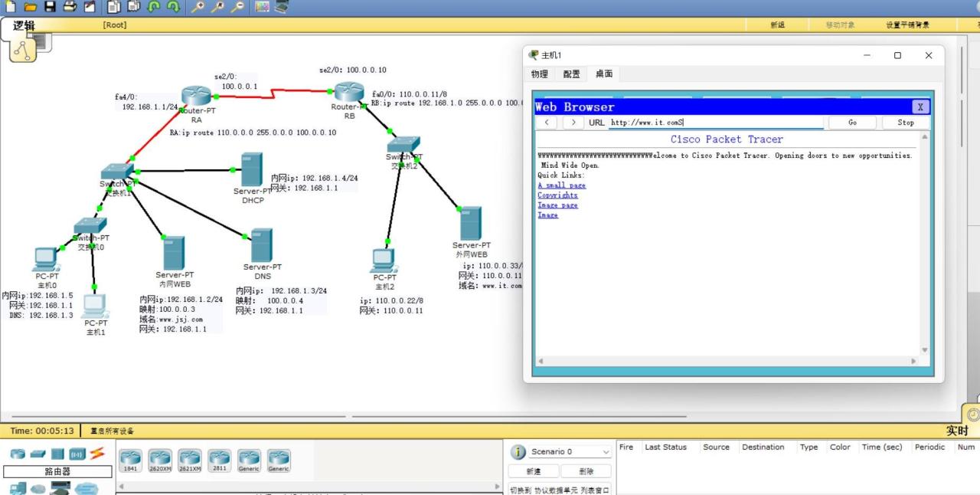Click the Undo arrow icon
The width and height of the screenshot is (980, 495).
tap(154, 7)
